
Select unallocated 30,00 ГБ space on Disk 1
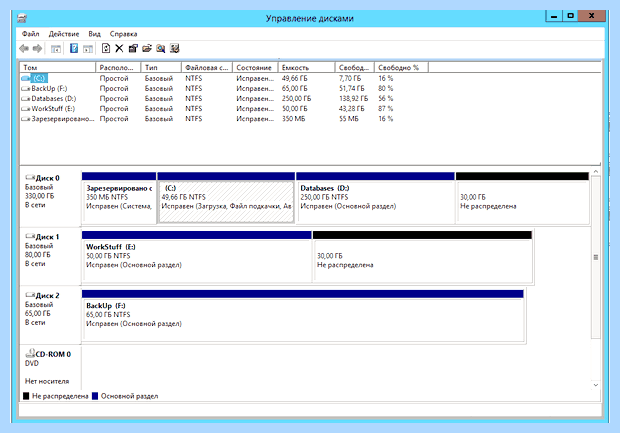click(422, 257)
